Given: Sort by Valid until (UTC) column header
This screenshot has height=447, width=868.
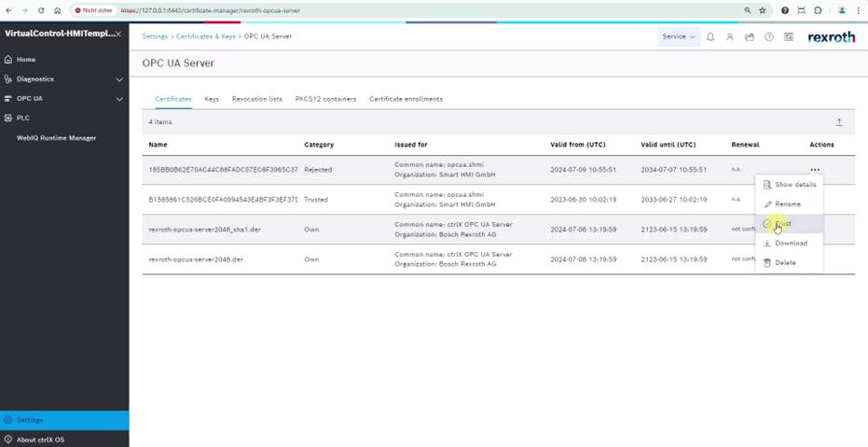Looking at the screenshot, I should pyautogui.click(x=668, y=145).
